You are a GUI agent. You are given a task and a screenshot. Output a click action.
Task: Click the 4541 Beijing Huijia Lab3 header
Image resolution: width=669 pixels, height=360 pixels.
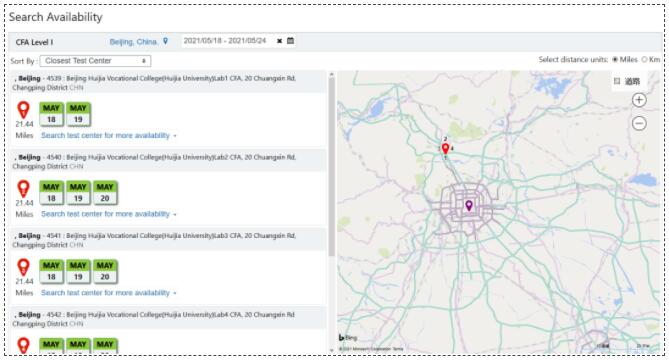[168, 240]
